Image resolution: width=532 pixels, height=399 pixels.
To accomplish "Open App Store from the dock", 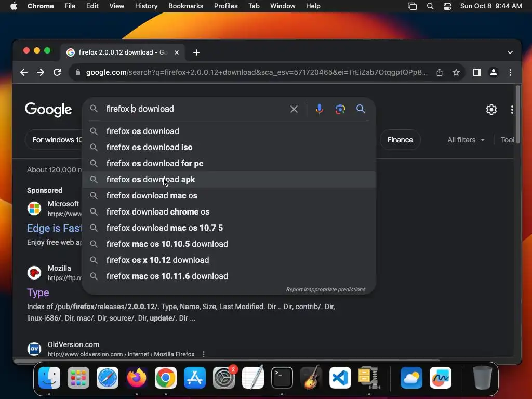I will (x=195, y=378).
